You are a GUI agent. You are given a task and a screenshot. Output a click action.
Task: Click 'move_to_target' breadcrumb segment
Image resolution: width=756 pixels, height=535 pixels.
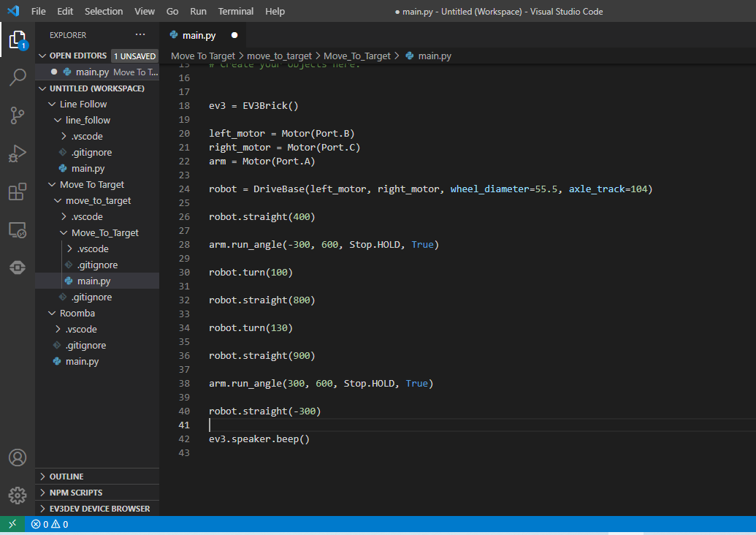coord(279,56)
